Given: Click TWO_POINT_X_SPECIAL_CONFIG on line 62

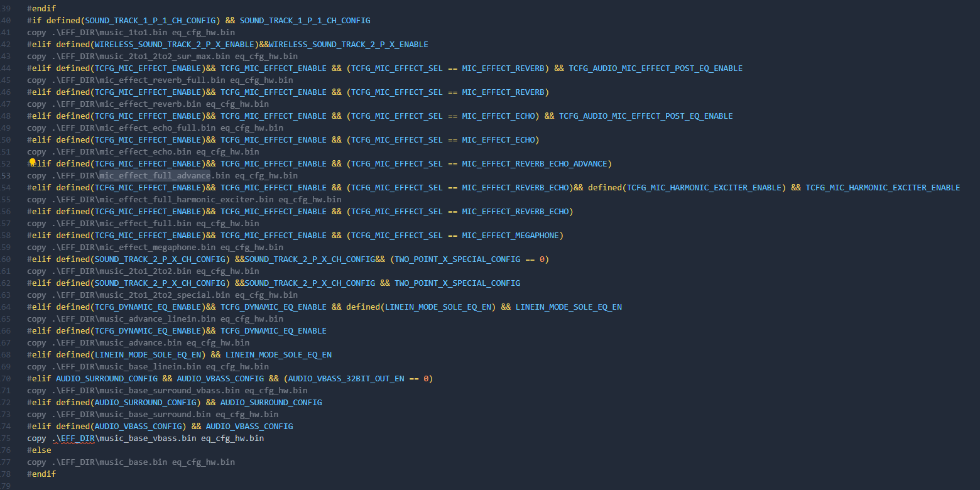Looking at the screenshot, I should click(457, 283).
